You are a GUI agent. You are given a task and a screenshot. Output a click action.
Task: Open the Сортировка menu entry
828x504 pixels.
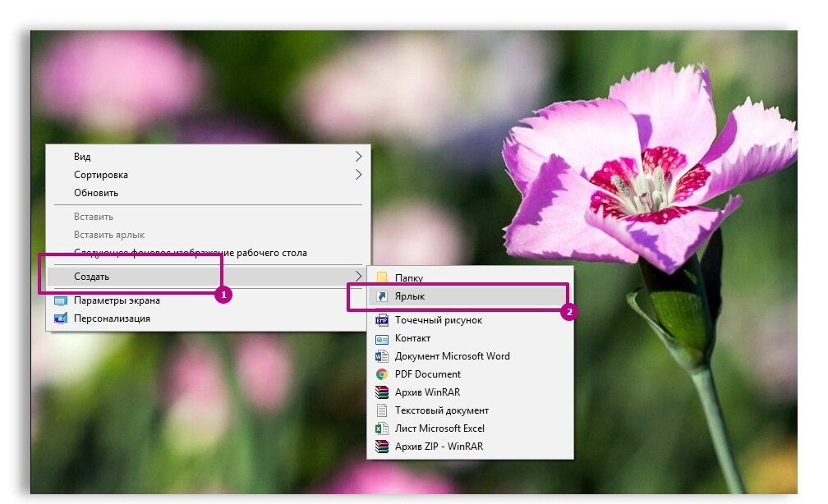208,174
